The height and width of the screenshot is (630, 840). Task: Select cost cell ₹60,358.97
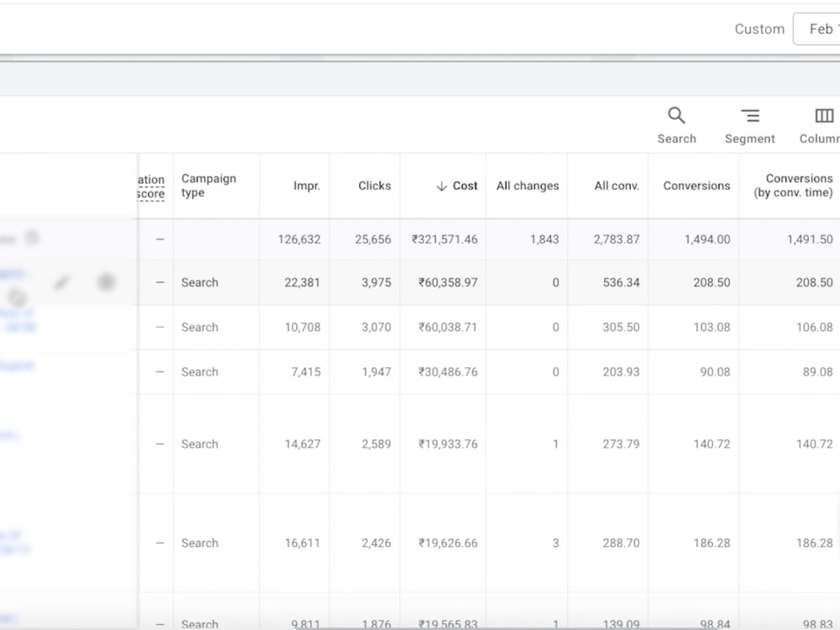448,282
